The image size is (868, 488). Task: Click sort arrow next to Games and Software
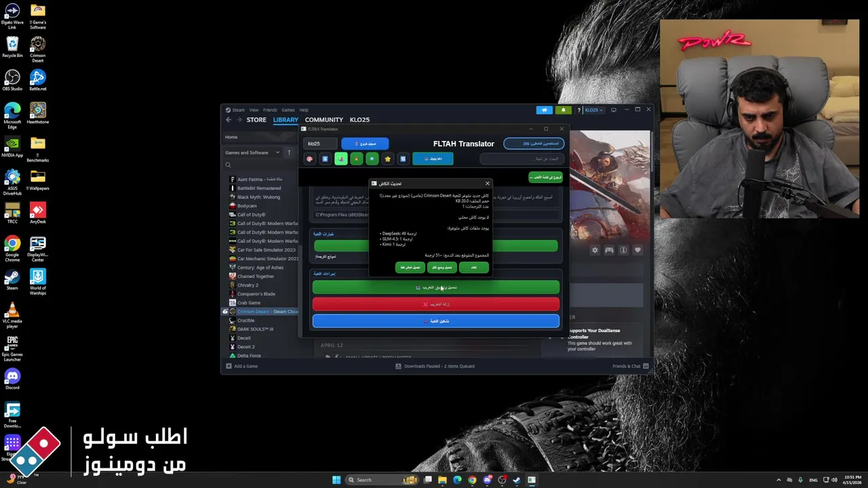click(289, 152)
